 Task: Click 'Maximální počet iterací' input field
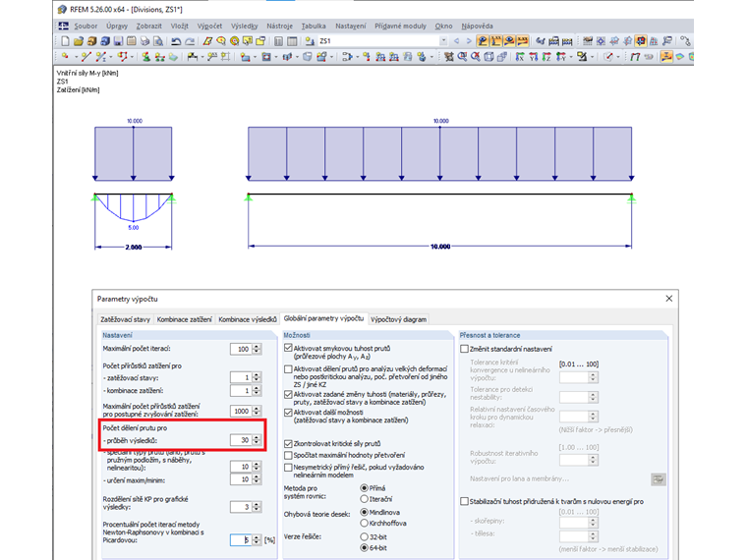pyautogui.click(x=241, y=349)
